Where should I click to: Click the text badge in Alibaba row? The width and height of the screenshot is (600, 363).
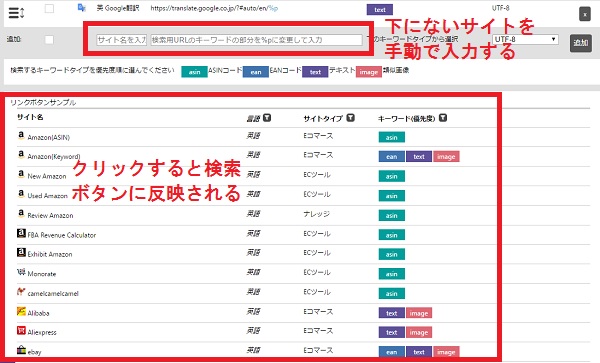[391, 313]
